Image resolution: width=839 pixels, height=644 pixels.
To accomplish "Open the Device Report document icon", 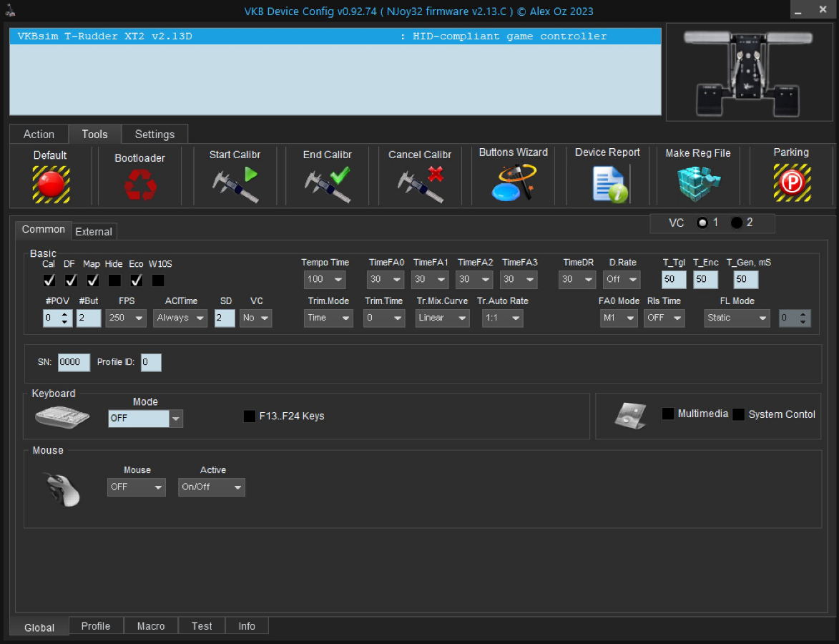I will click(x=609, y=184).
